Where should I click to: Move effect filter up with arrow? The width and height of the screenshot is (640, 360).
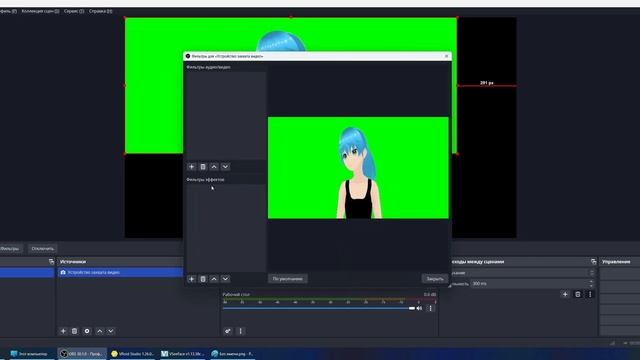[214, 279]
